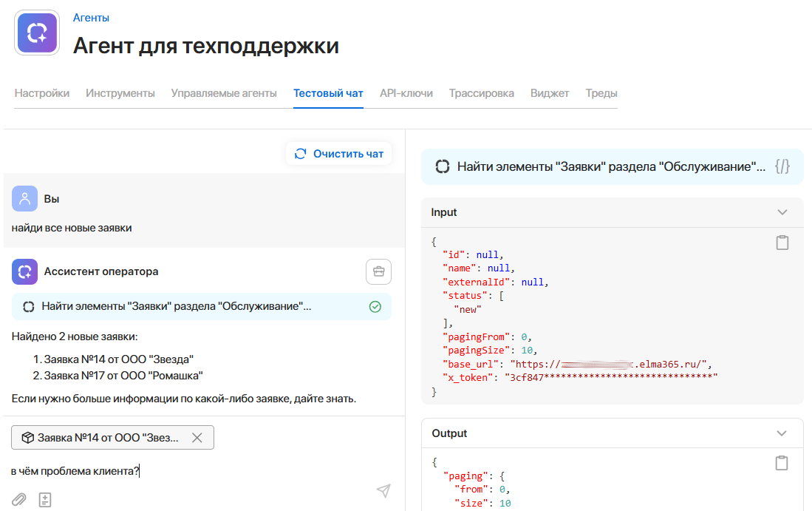
Task: Click the paperclip attach file icon
Action: 18,499
